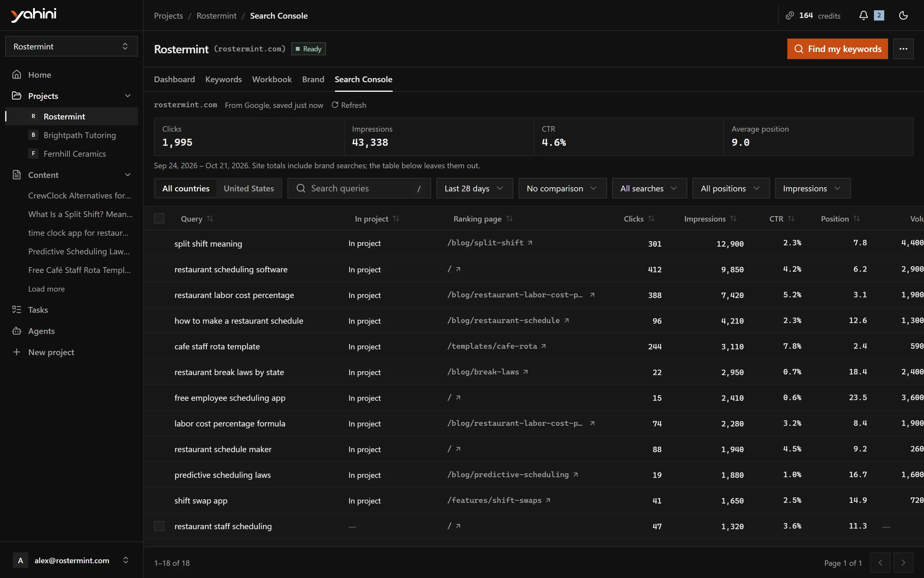Open the three-dot more options menu
The height and width of the screenshot is (578, 924).
(903, 48)
